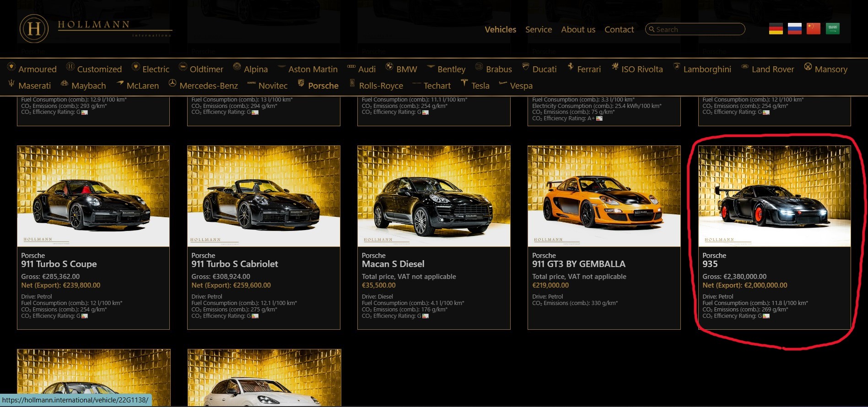Click the Tesla brand logo icon

464,83
